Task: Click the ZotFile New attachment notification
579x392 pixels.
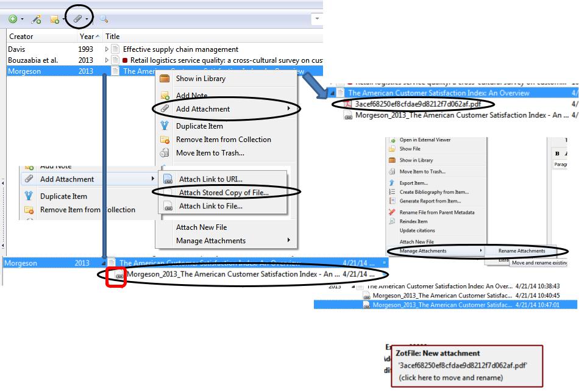Action: point(467,366)
